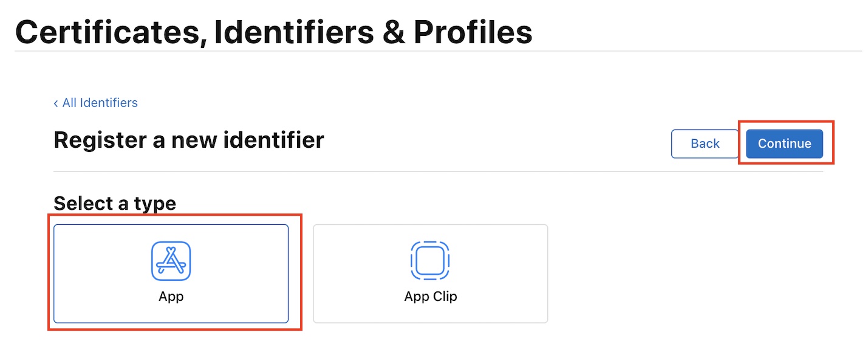Click the "Register a new identifier" heading

pyautogui.click(x=189, y=140)
